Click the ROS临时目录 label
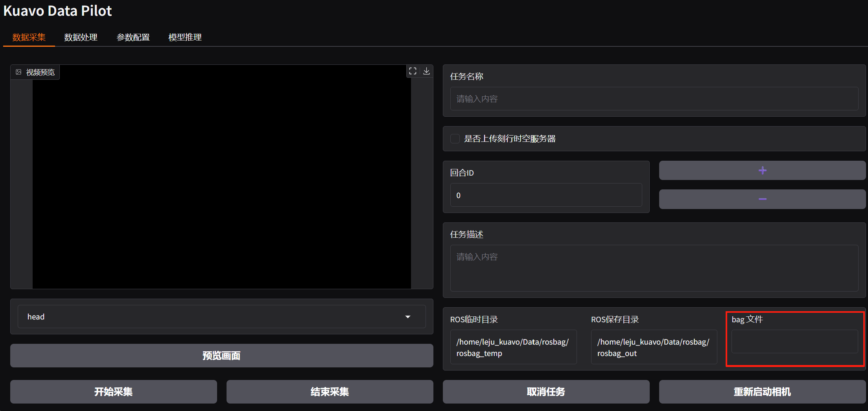The width and height of the screenshot is (868, 411). [474, 319]
